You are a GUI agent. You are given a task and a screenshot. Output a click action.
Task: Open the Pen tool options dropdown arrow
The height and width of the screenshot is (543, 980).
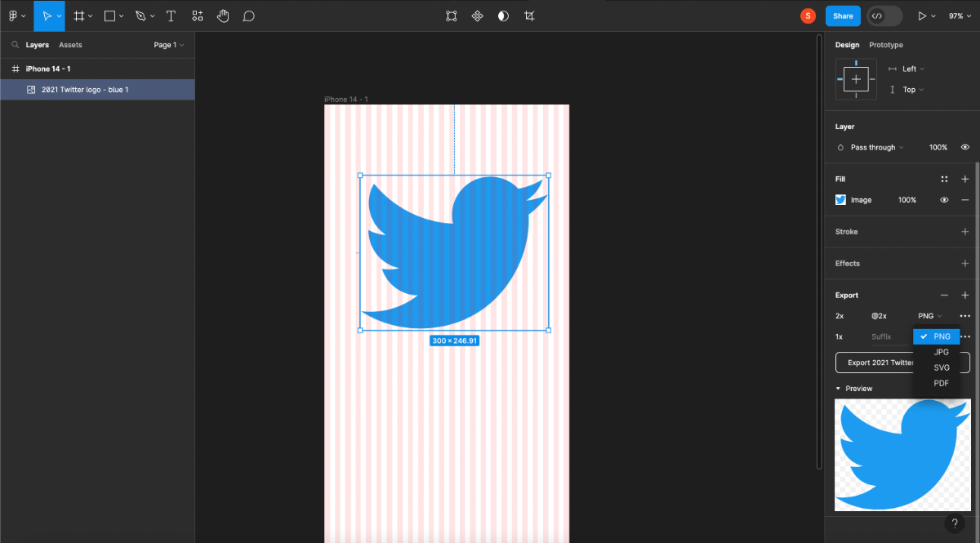click(x=152, y=16)
